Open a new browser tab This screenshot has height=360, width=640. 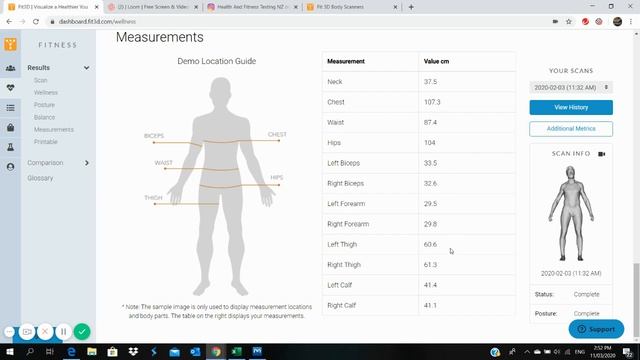pos(411,7)
